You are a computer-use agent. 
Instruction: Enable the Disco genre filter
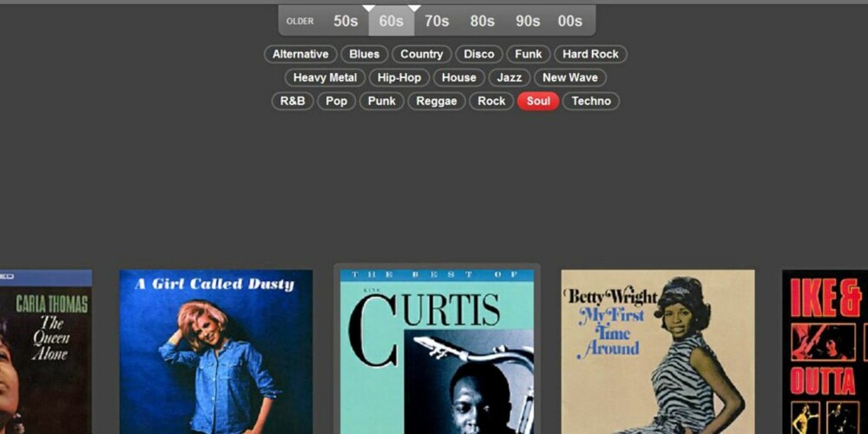point(479,54)
